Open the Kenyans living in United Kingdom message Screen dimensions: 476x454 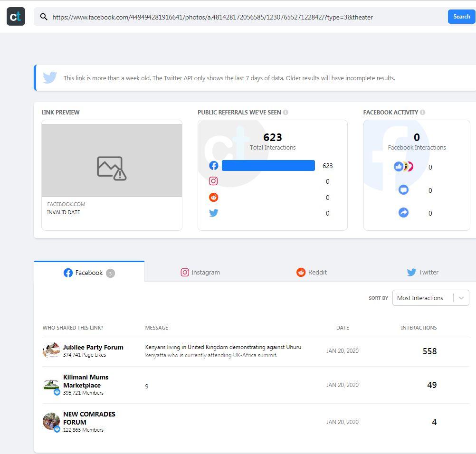(x=223, y=351)
